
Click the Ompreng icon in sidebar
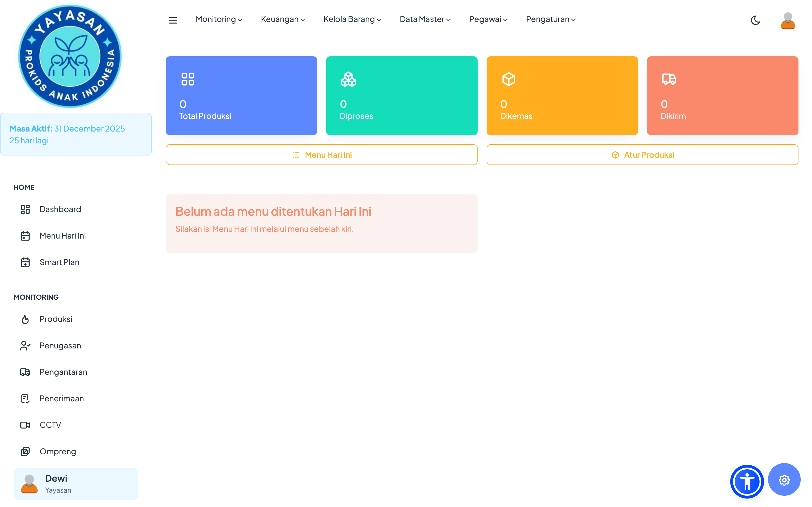(25, 452)
